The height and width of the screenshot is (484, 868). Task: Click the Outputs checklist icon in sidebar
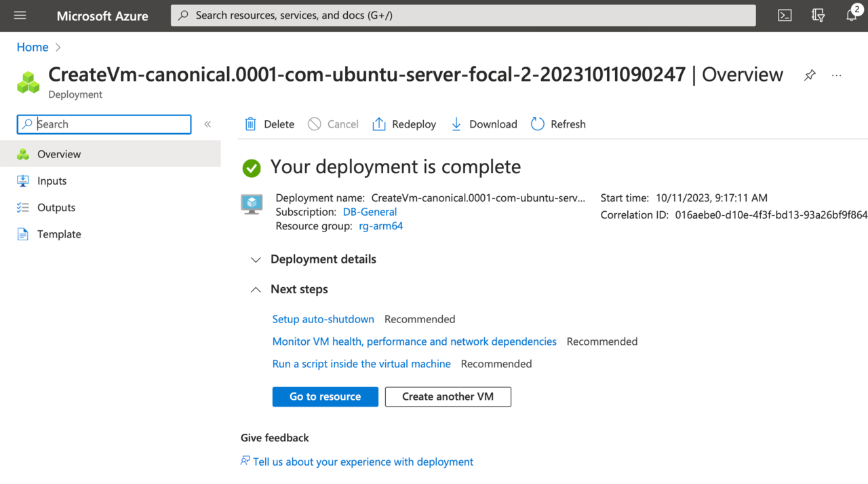[x=23, y=207]
